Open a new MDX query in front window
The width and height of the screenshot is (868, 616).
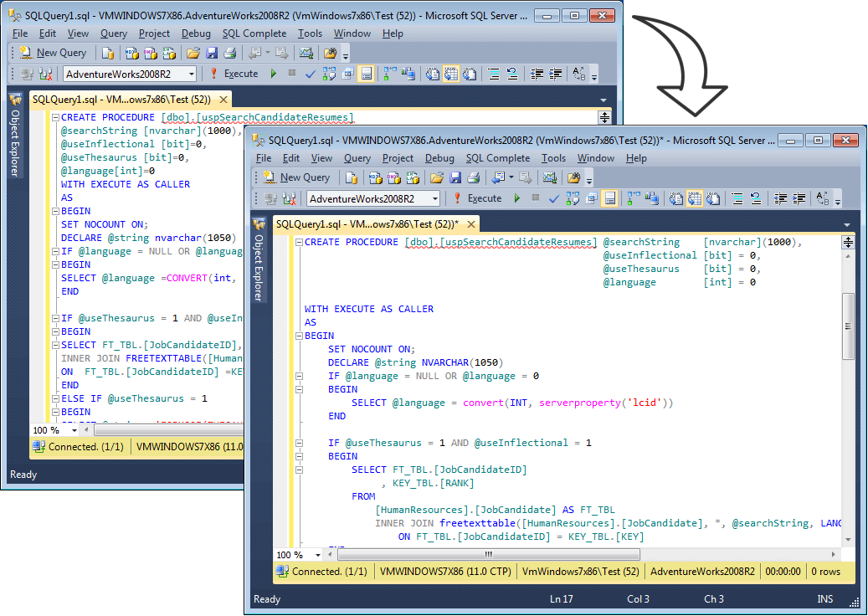click(x=375, y=177)
